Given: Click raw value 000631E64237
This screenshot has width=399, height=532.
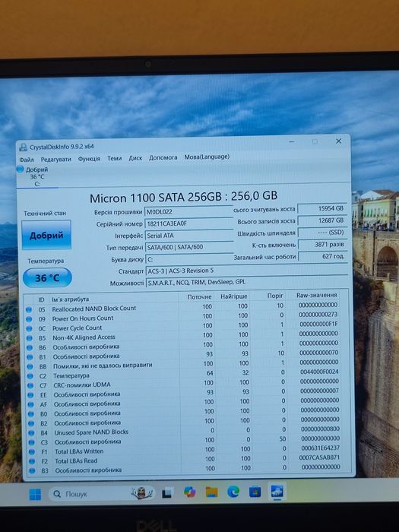Looking at the screenshot, I should pos(320,448).
